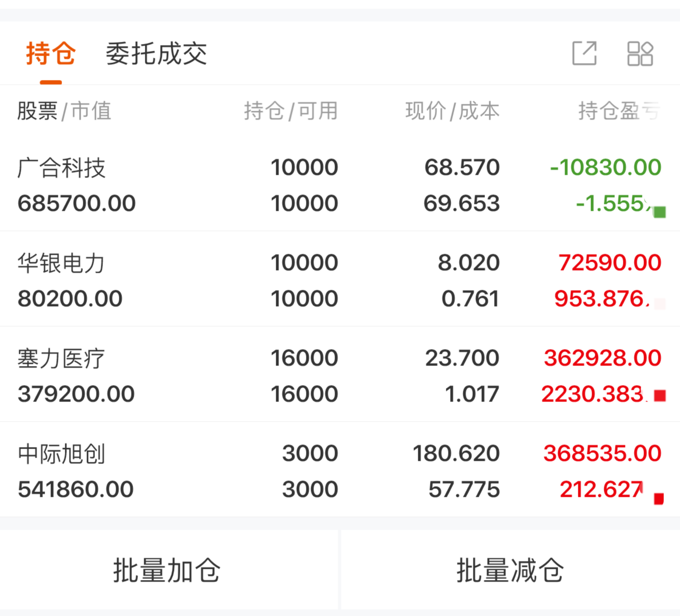Sort by 股票/市值 column header
680x616 pixels.
64,111
